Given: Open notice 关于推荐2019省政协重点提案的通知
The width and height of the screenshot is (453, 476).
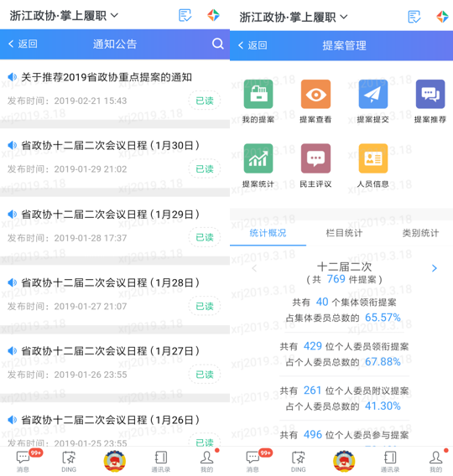Looking at the screenshot, I should [x=115, y=89].
